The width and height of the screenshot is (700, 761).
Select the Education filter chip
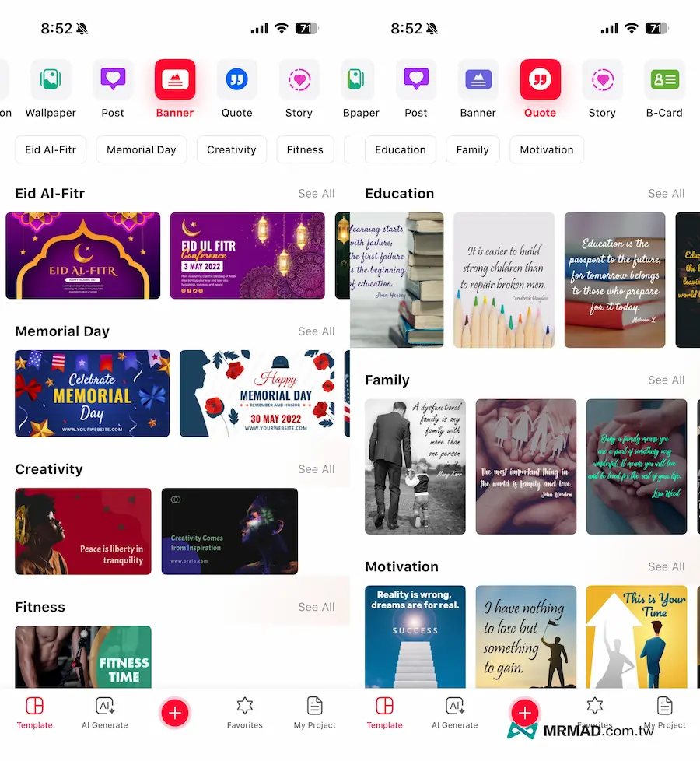click(400, 149)
